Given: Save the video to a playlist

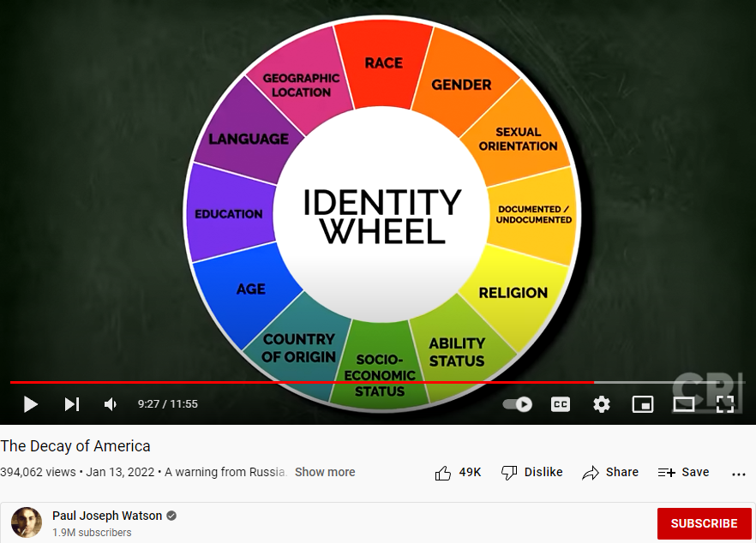Looking at the screenshot, I should (683, 473).
